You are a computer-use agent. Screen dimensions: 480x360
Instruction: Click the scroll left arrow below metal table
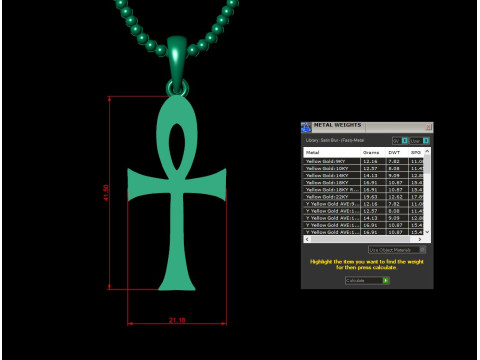click(x=307, y=239)
